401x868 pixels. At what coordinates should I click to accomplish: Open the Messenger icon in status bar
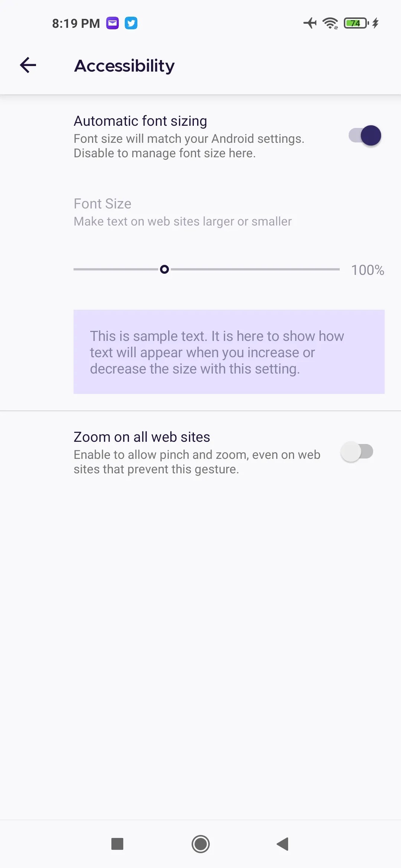pos(113,23)
